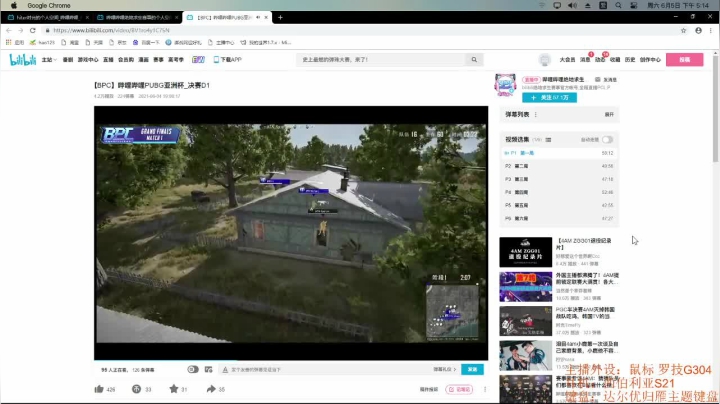
Task: Open the 主站 dropdown in bilibili nav
Action: (x=49, y=60)
